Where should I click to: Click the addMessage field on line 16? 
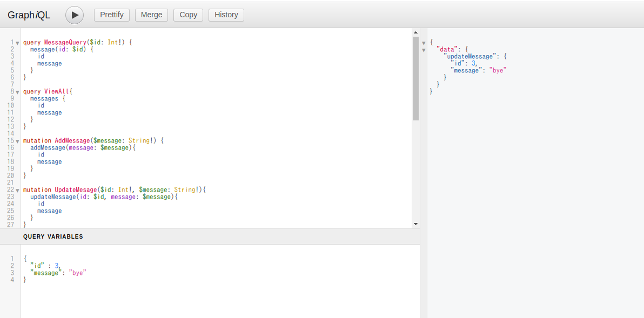[x=48, y=148]
